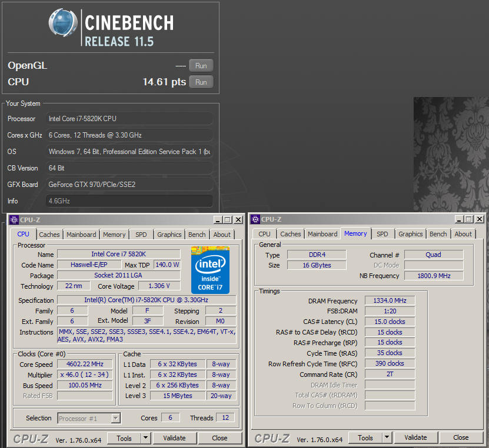
Task: Open About tab in right CPU-Z window
Action: 464,234
